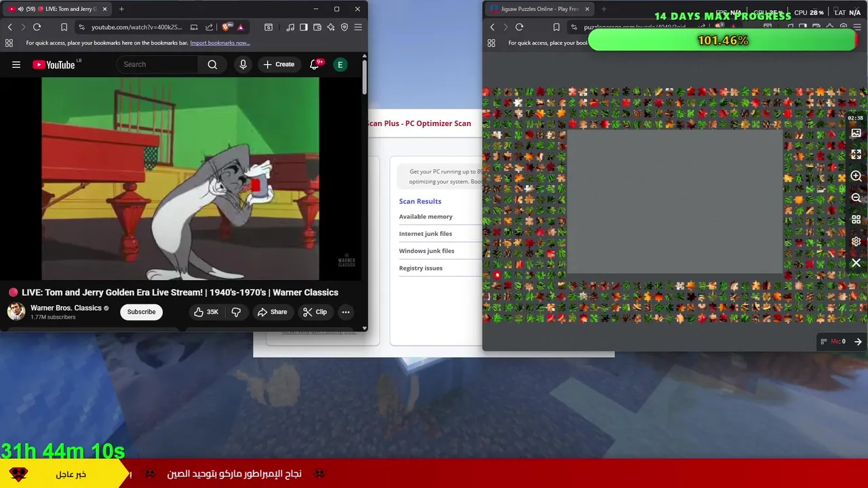The height and width of the screenshot is (488, 868).
Task: Open apps grid in puzzle window bookmarks bar
Action: click(492, 43)
